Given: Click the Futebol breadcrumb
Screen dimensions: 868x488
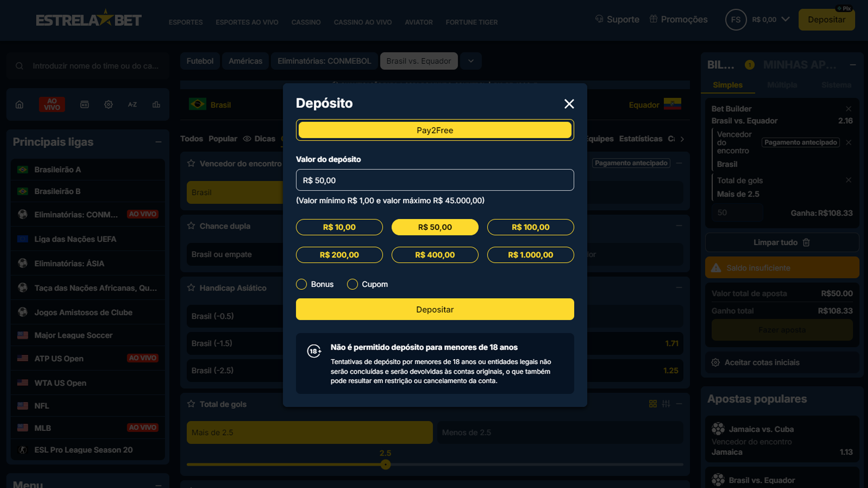Looking at the screenshot, I should click(x=200, y=61).
